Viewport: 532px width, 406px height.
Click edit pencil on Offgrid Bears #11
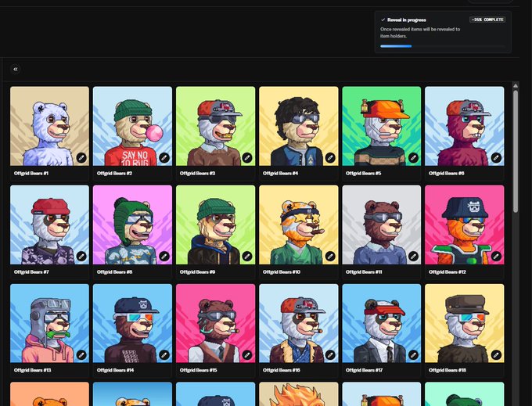pos(413,256)
